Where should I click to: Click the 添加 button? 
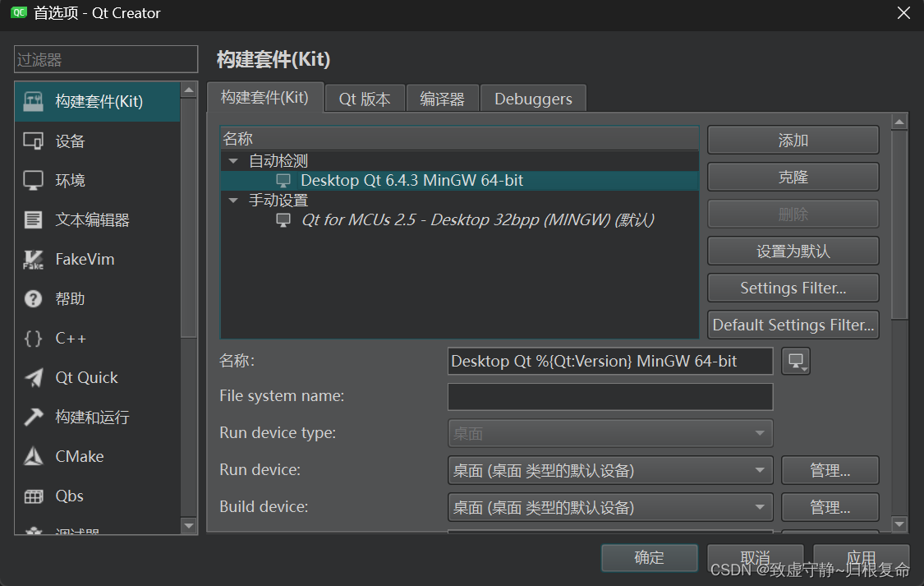[793, 141]
